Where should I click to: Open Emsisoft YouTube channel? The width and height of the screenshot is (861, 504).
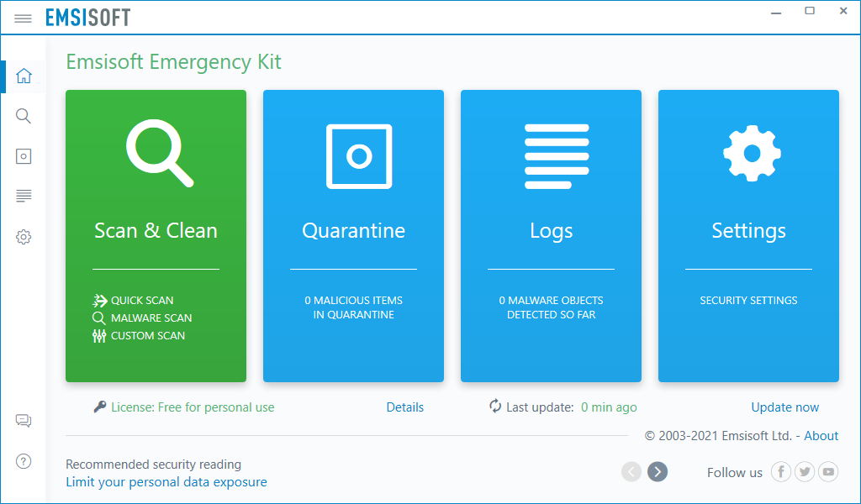(x=828, y=471)
